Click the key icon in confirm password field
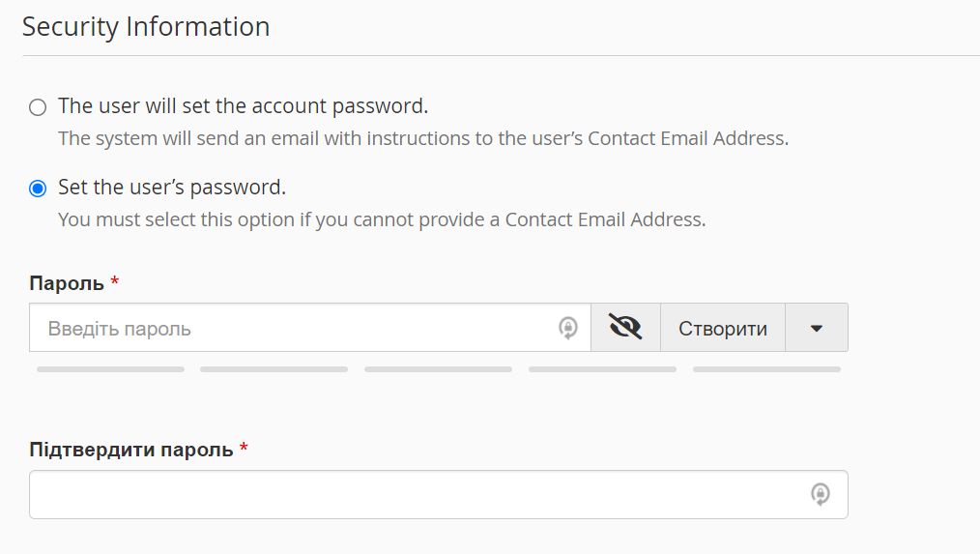Viewport: 980px width, 554px height. coord(820,495)
